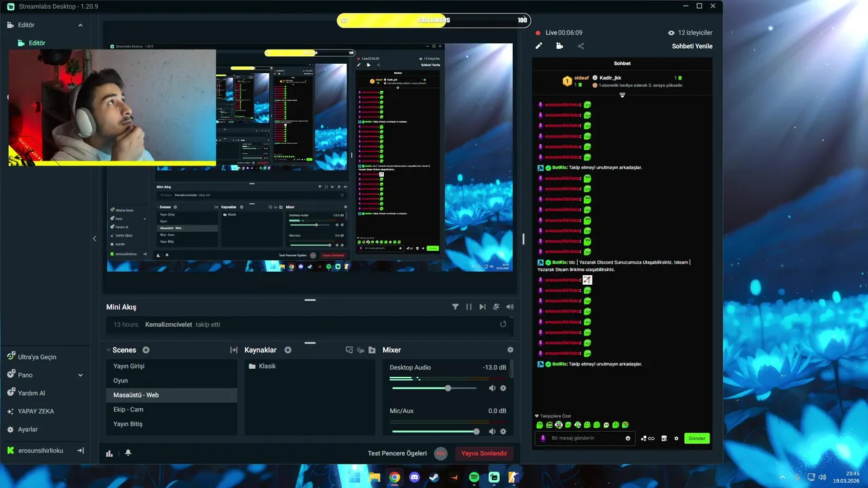Mute Desktop Audio in the mixer
The height and width of the screenshot is (488, 868).
[x=492, y=388]
